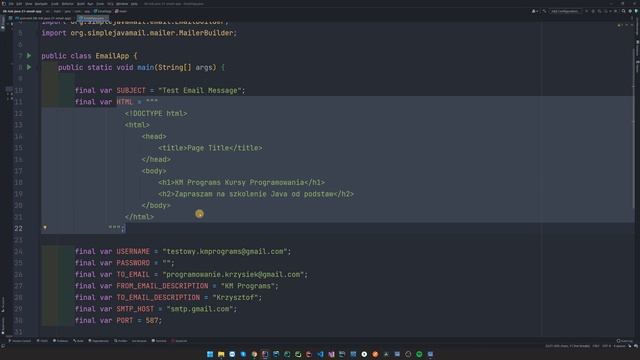The image size is (640, 360).
Task: Open the TODO tool window
Action: [x=42, y=341]
